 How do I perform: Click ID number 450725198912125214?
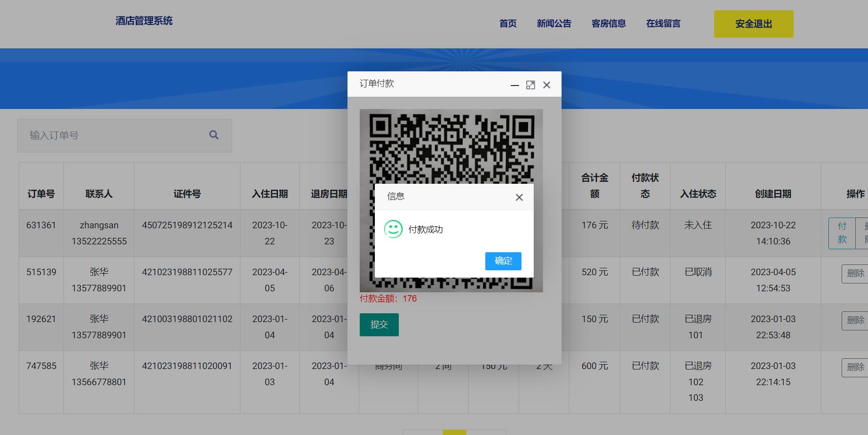187,225
